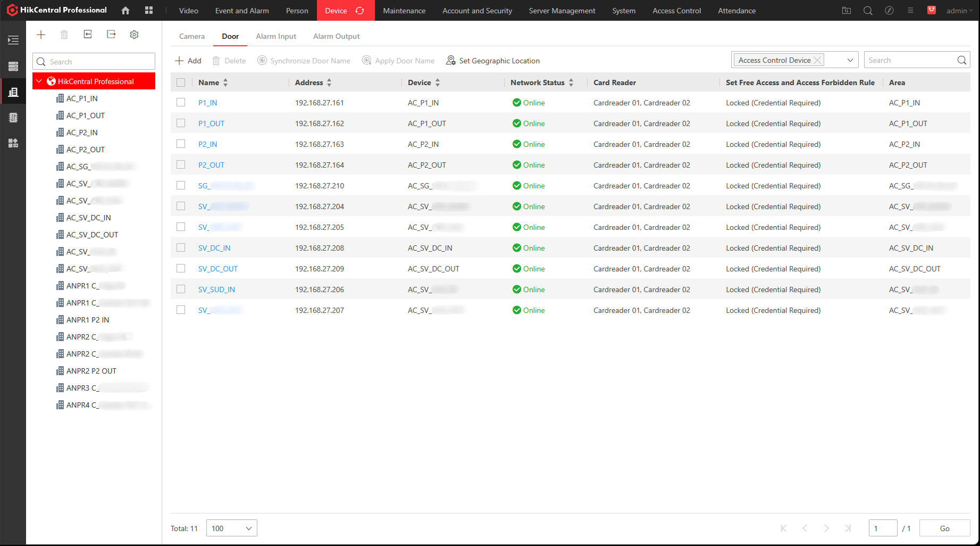The height and width of the screenshot is (546, 980).
Task: Remove the Access Control Device filter tag
Action: click(x=818, y=60)
